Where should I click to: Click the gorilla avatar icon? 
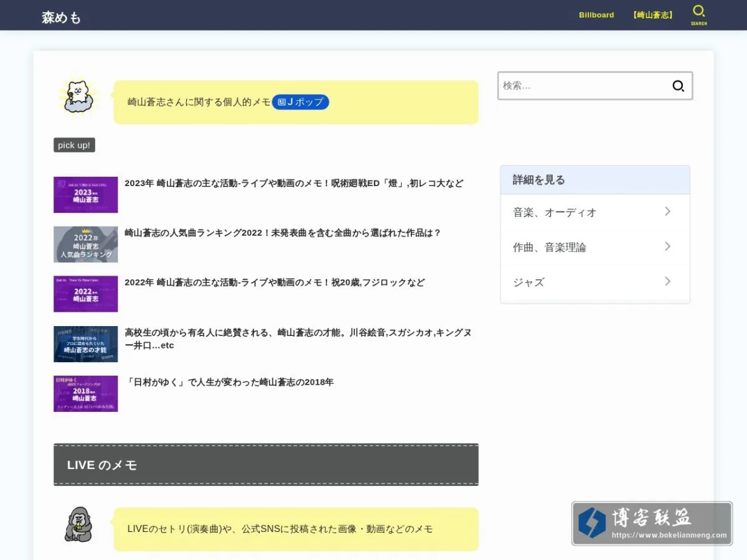point(78,525)
